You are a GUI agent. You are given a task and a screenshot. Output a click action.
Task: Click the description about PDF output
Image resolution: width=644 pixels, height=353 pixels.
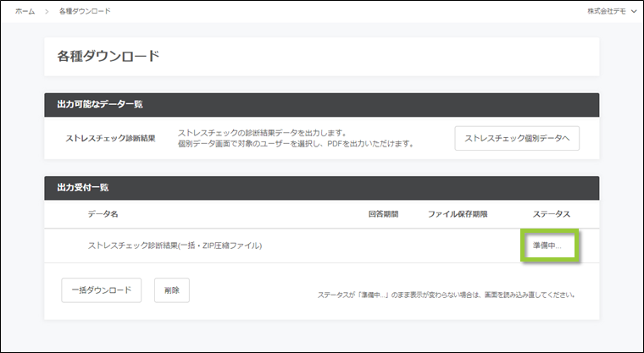coord(295,144)
